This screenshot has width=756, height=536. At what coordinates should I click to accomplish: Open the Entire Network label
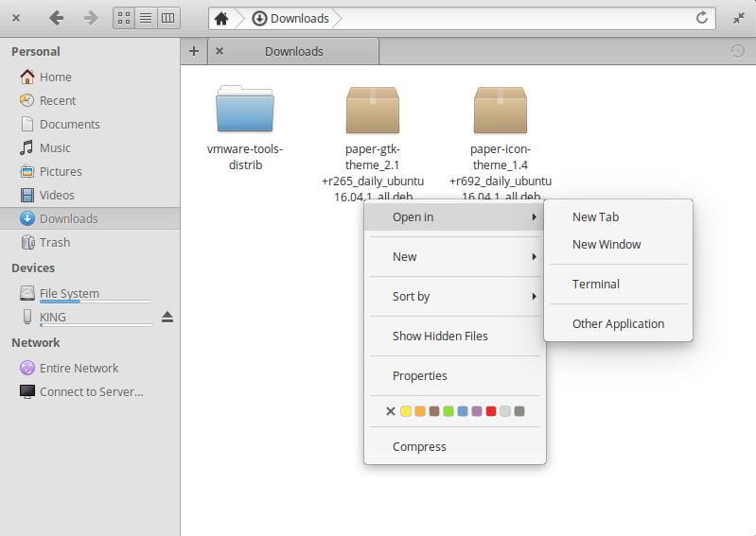pos(79,368)
